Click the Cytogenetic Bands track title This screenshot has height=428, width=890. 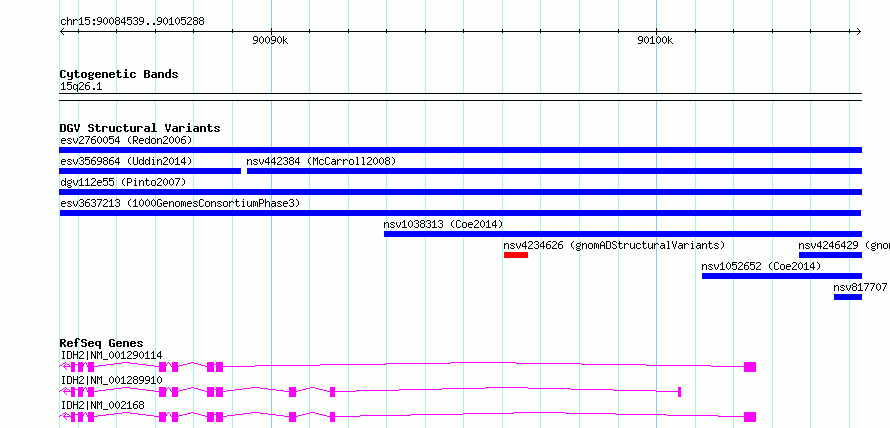pyautogui.click(x=119, y=74)
